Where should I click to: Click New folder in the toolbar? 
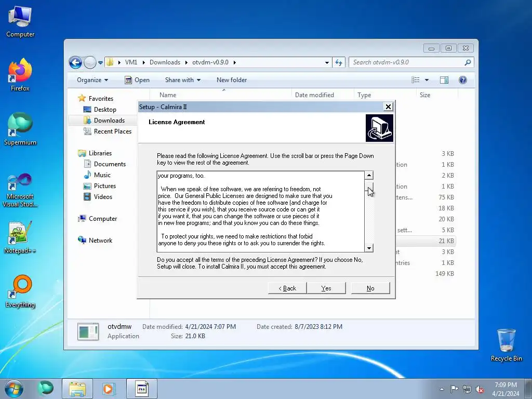coord(232,80)
